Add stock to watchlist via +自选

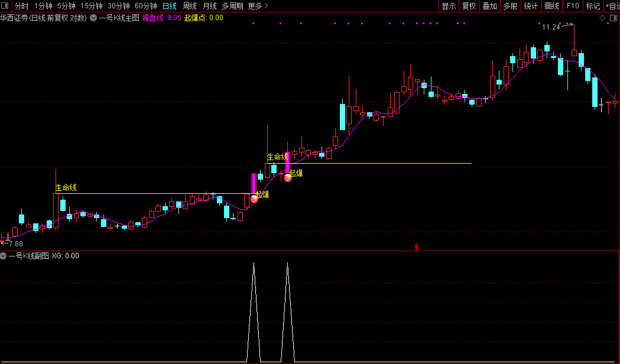click(x=612, y=6)
